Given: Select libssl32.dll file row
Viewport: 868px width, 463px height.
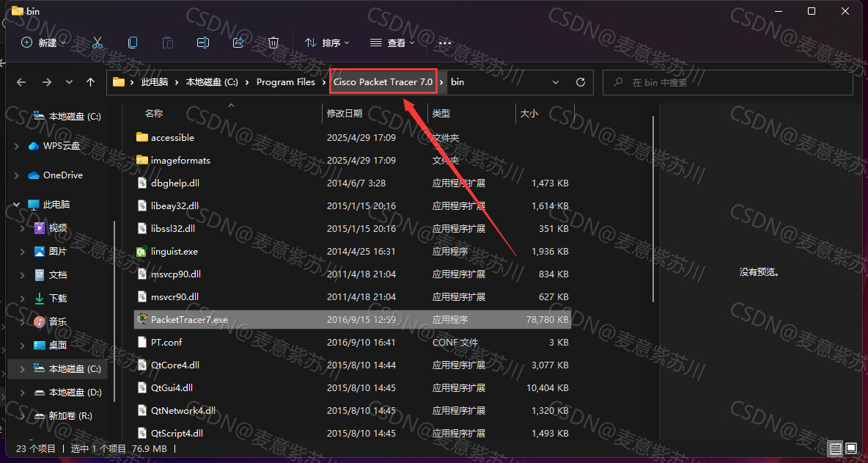Looking at the screenshot, I should [353, 228].
